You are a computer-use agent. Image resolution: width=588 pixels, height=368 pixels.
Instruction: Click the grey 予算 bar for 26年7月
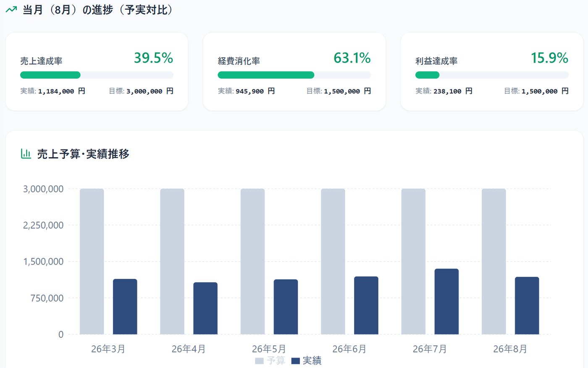pos(413,262)
